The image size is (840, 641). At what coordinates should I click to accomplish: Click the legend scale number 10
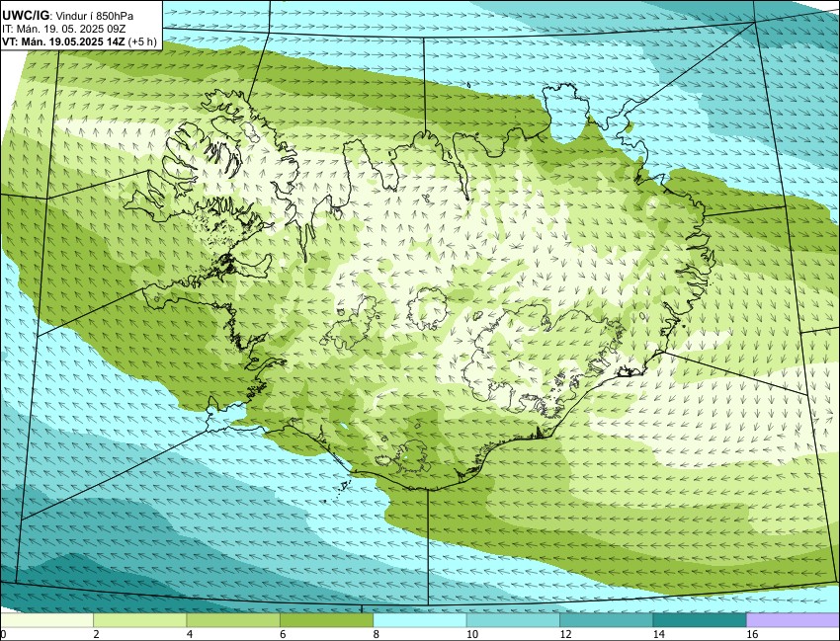coord(472,634)
